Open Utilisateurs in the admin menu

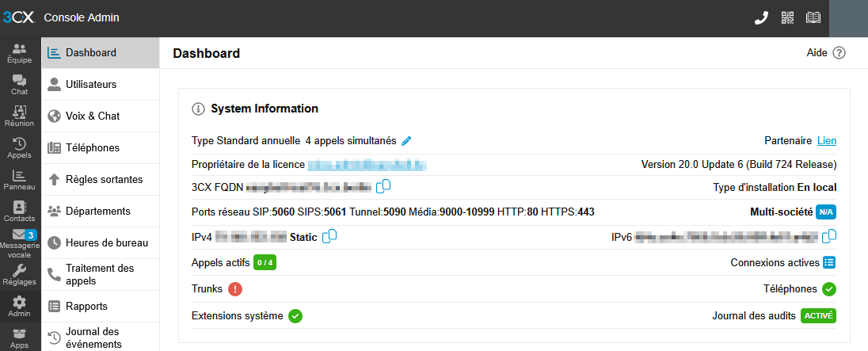pos(101,85)
